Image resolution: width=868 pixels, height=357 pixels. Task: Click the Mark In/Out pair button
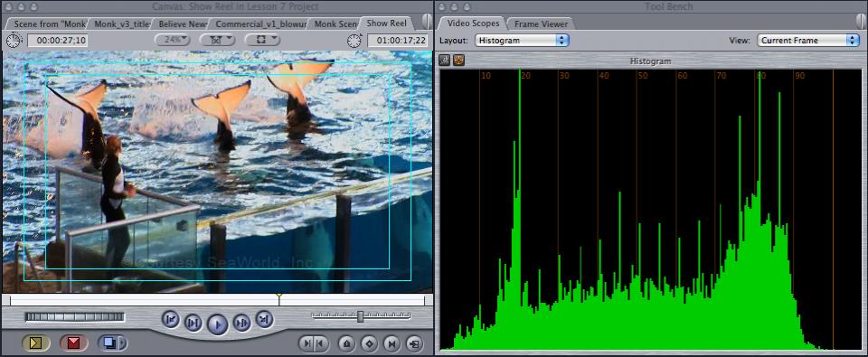[x=314, y=343]
